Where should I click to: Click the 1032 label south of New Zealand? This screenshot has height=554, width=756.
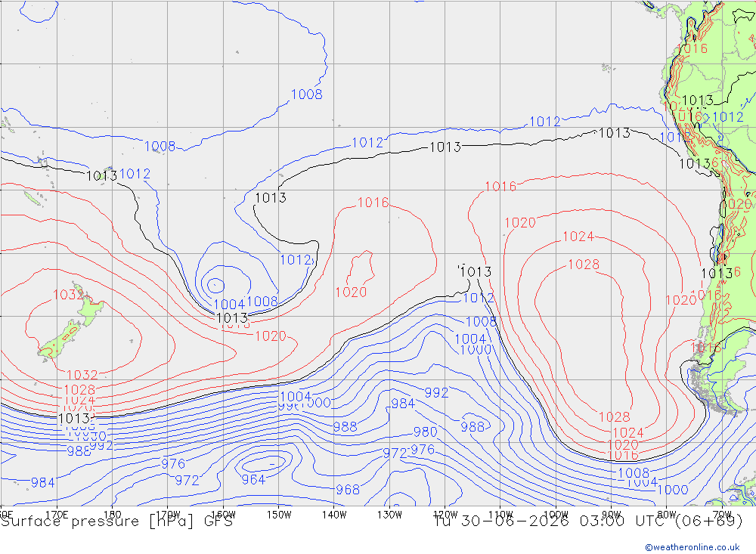tap(82, 375)
